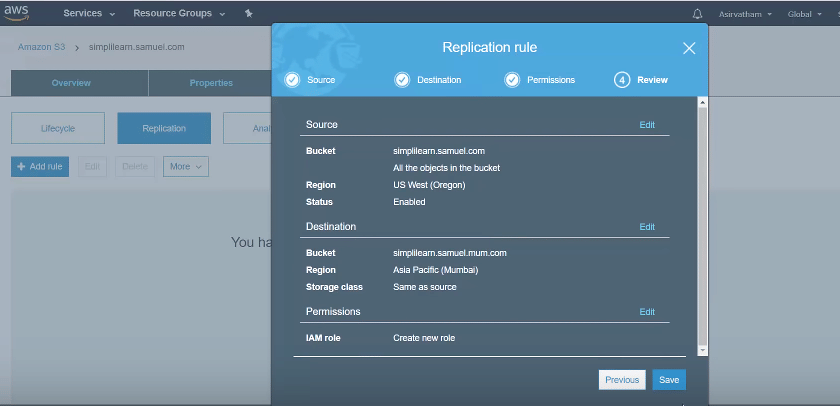840x406 pixels.
Task: Edit the Source section
Action: click(647, 125)
